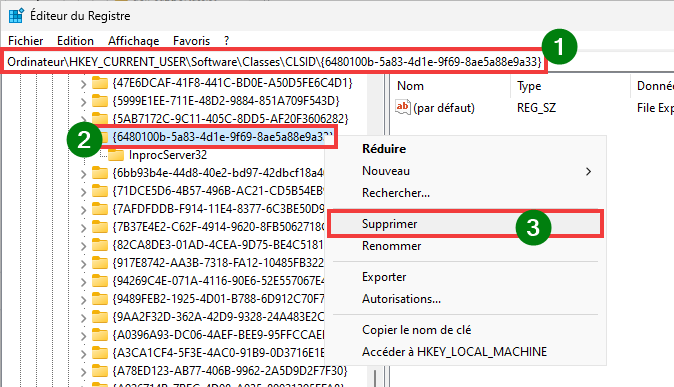Click the folder icon of {5999E1EE-711E-48D2...}

100,101
